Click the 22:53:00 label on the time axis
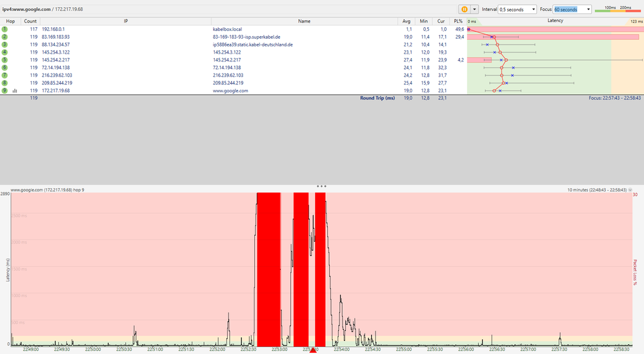This screenshot has height=354, width=644. 279,349
